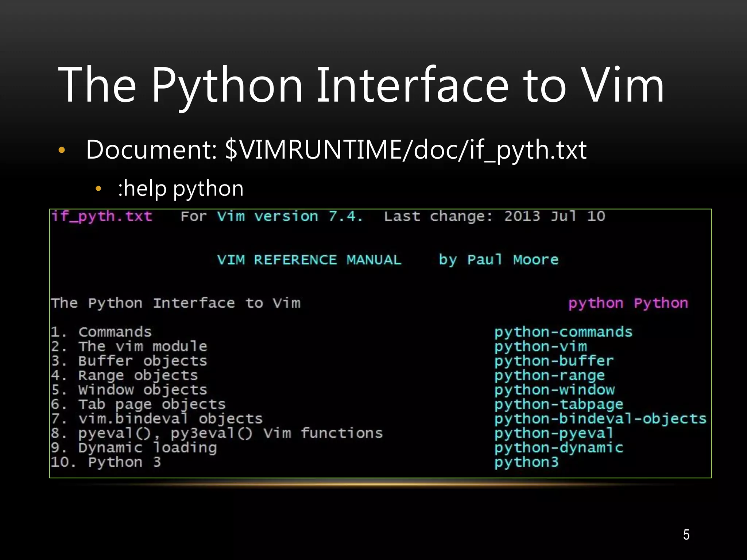Click the lowercase 'python' tag

[596, 304]
